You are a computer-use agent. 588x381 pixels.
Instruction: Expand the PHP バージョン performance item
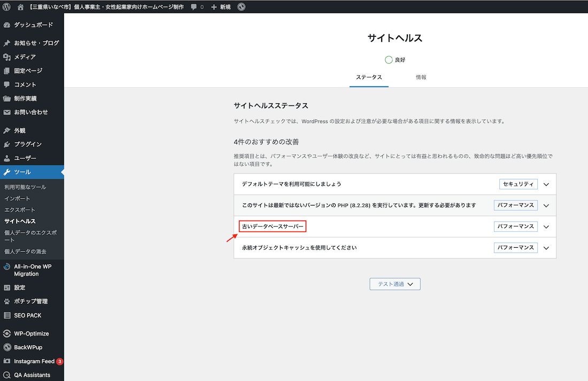point(546,205)
